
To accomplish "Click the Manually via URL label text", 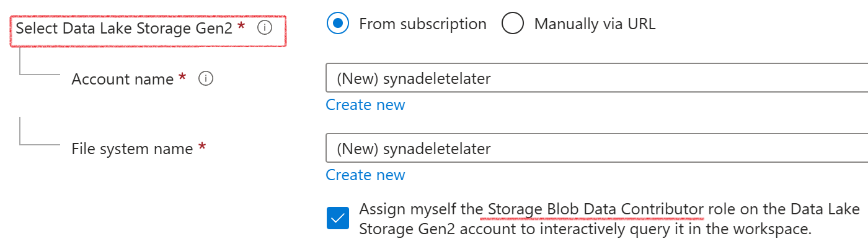I will coord(595,24).
